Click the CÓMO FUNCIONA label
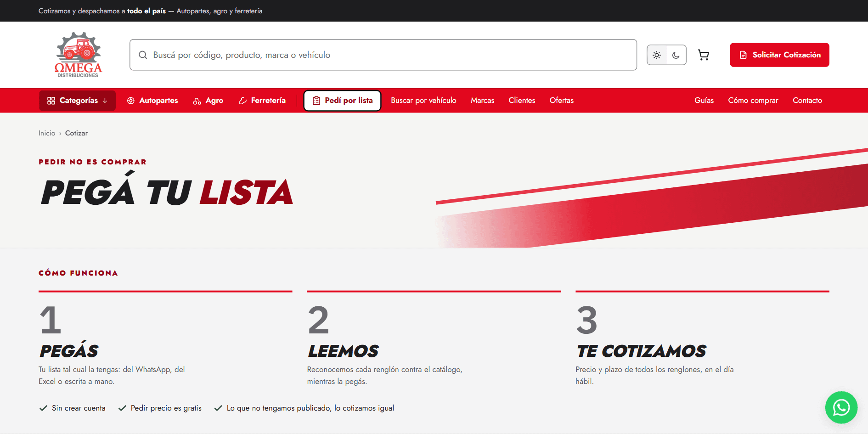 click(x=78, y=273)
